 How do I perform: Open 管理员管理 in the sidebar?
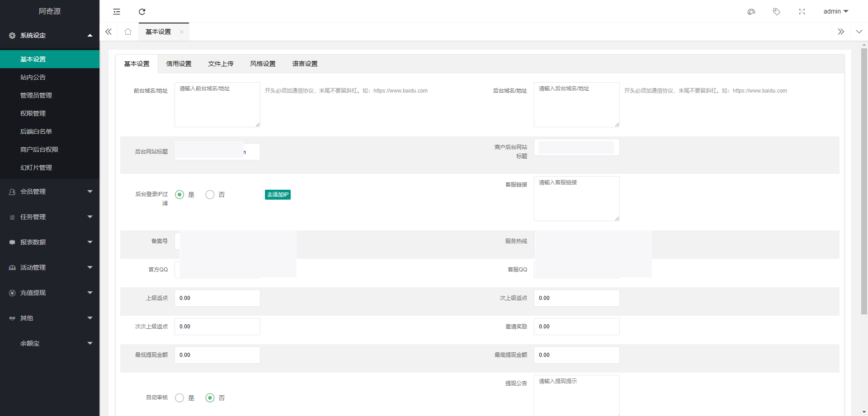[36, 95]
